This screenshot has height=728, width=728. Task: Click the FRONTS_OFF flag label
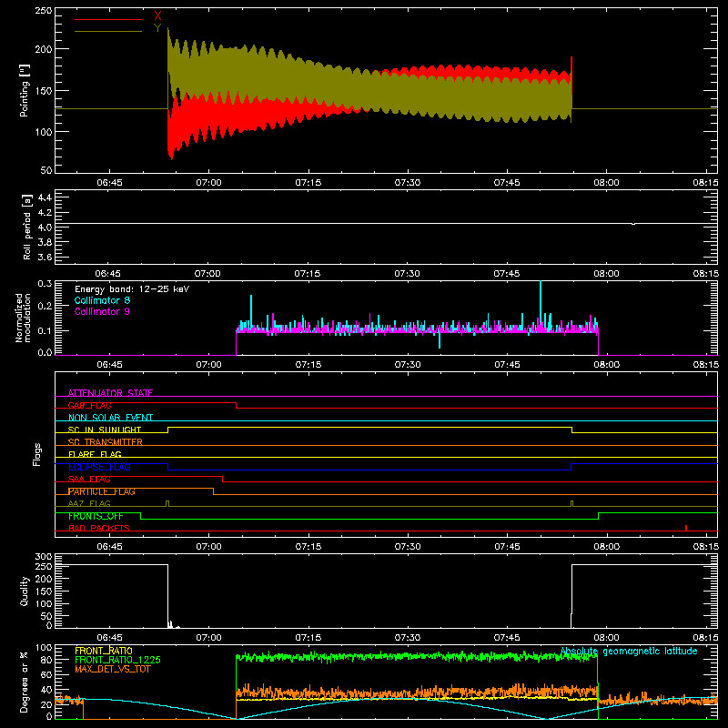coord(96,516)
